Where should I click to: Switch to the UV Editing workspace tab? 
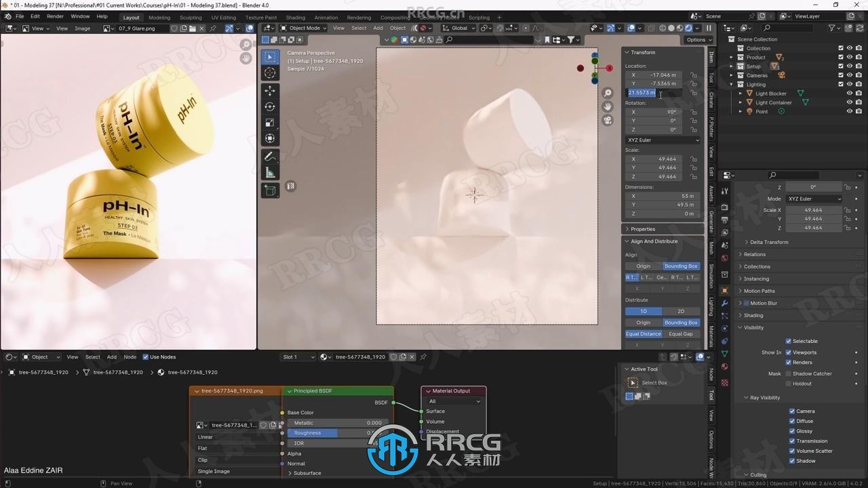click(224, 18)
